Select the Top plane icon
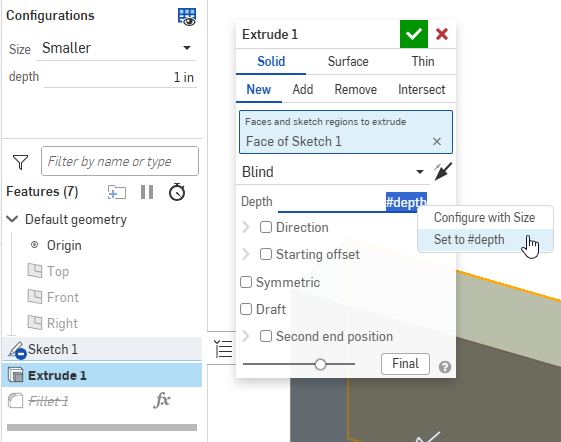Viewport: 561px width, 442px height. (x=35, y=271)
